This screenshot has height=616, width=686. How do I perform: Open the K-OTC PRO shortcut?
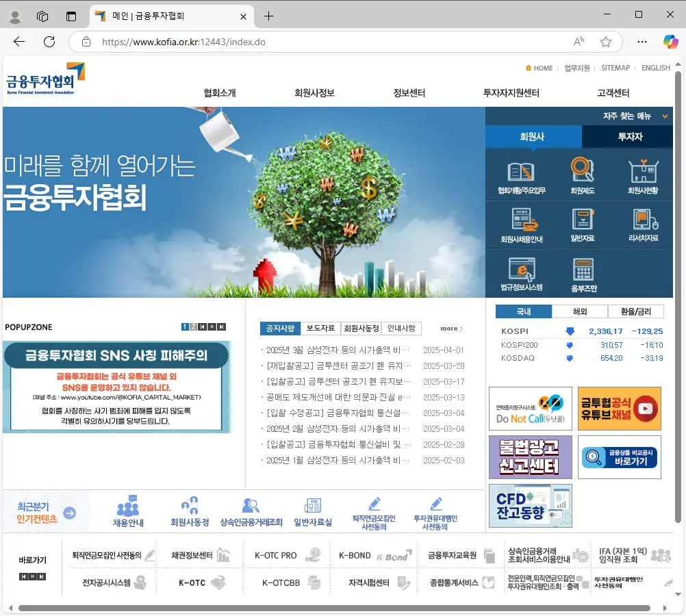(287, 556)
